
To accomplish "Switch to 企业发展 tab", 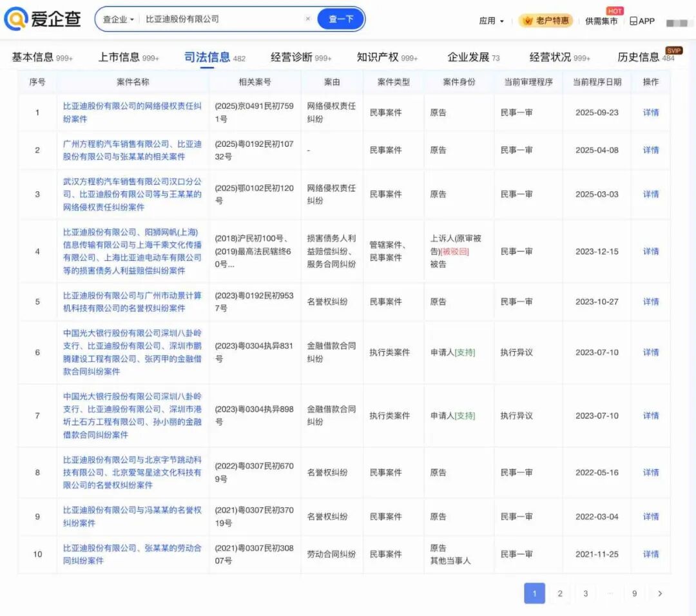I will click(x=473, y=57).
